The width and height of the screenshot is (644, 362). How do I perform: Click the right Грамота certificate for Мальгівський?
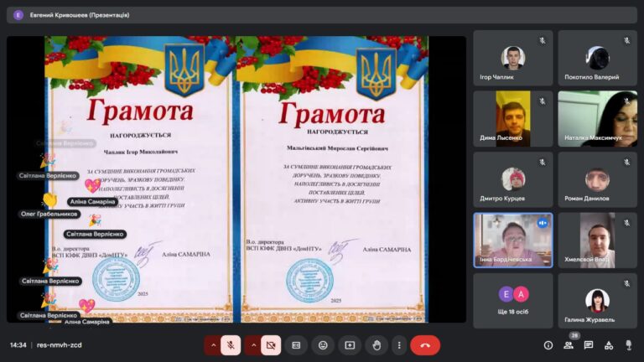point(332,179)
